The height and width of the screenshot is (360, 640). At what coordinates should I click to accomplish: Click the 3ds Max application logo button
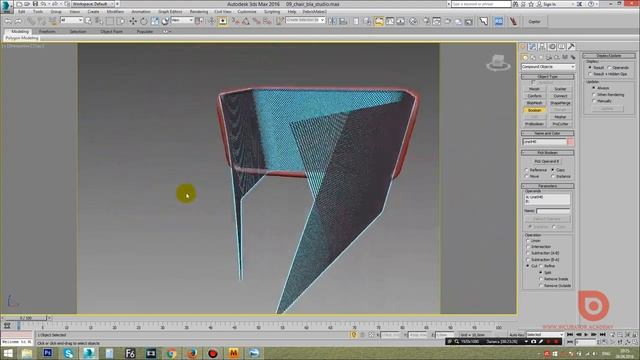pyautogui.click(x=6, y=6)
